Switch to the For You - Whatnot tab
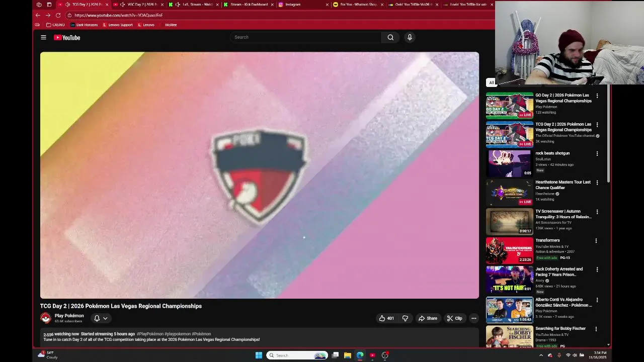Image resolution: width=644 pixels, height=362 pixels. pos(357,5)
